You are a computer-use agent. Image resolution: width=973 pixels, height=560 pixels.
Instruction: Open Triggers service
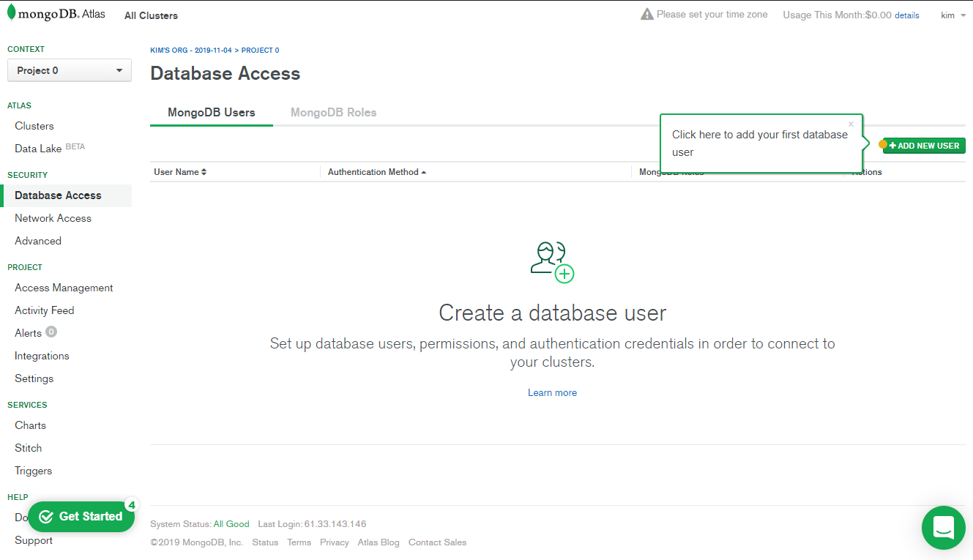33,471
